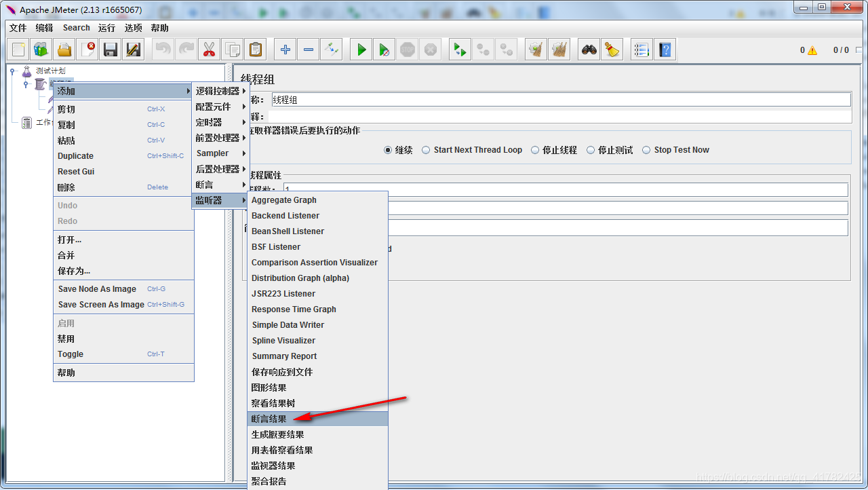868x490 pixels.
Task: Click the Paste clipboard icon
Action: [x=256, y=50]
